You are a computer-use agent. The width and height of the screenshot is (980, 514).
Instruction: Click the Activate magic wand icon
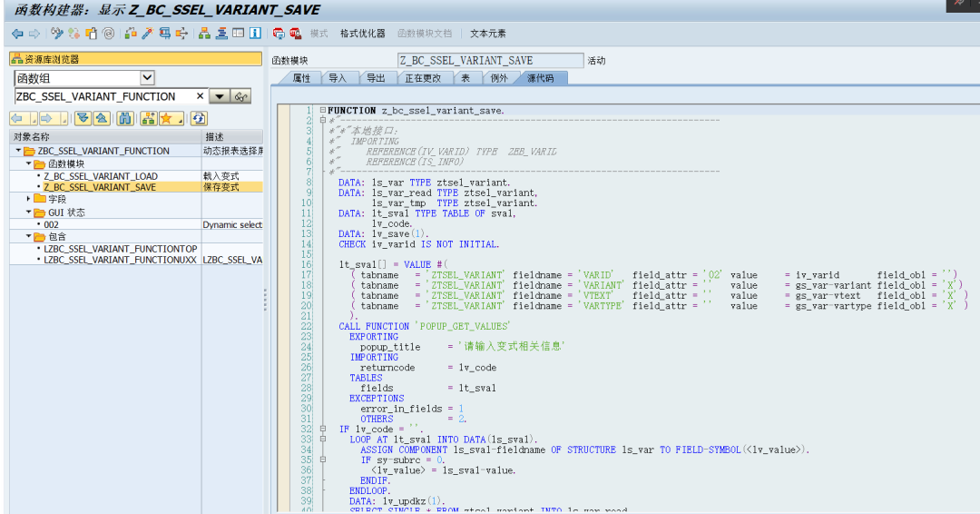click(148, 34)
